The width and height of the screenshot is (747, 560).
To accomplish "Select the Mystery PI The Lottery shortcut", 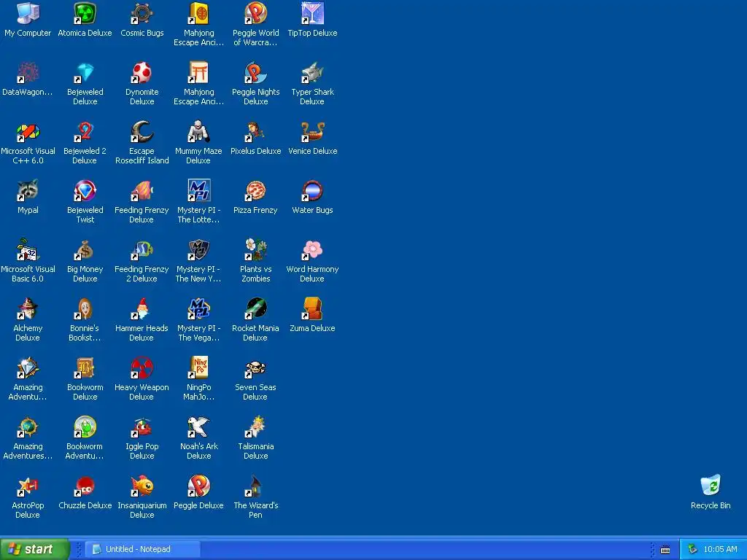I will 198,190.
